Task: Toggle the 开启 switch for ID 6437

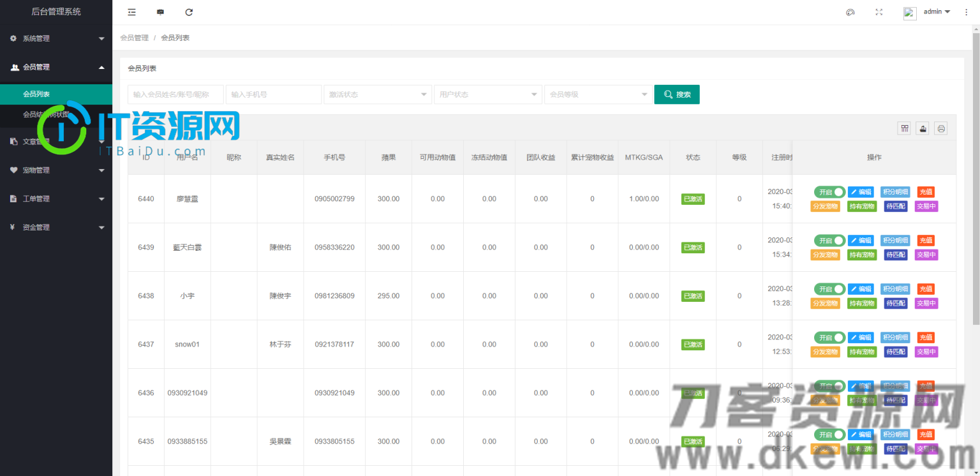Action: click(x=829, y=337)
